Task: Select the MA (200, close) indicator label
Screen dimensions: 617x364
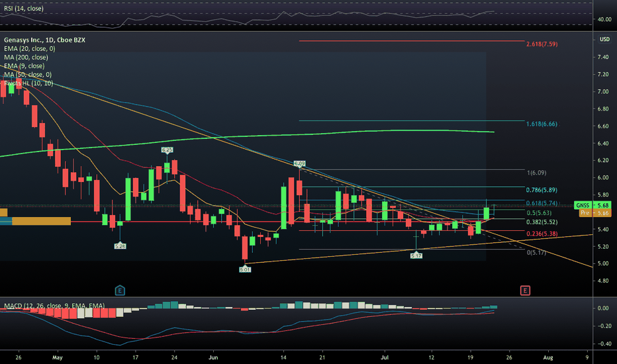Action: click(x=26, y=57)
